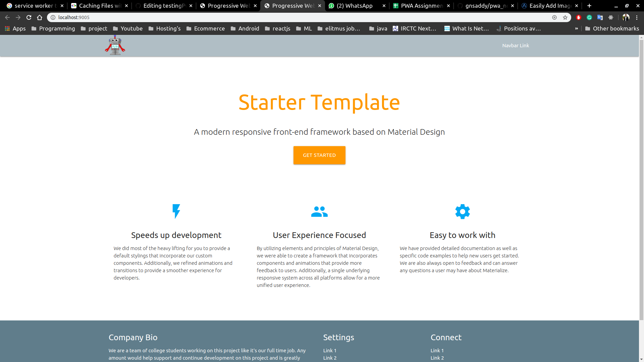Switch to the WhatsApp tab
Image resolution: width=644 pixels, height=362 pixels.
click(x=354, y=6)
